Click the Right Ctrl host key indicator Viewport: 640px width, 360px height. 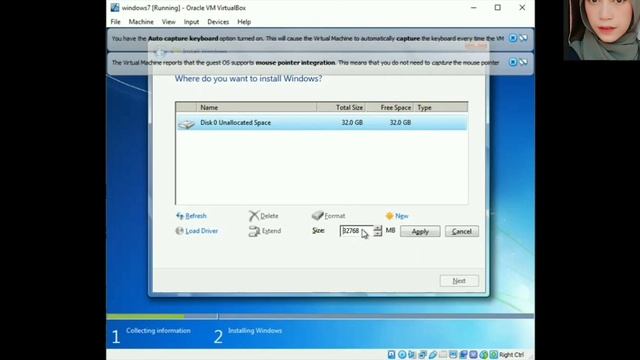511,354
